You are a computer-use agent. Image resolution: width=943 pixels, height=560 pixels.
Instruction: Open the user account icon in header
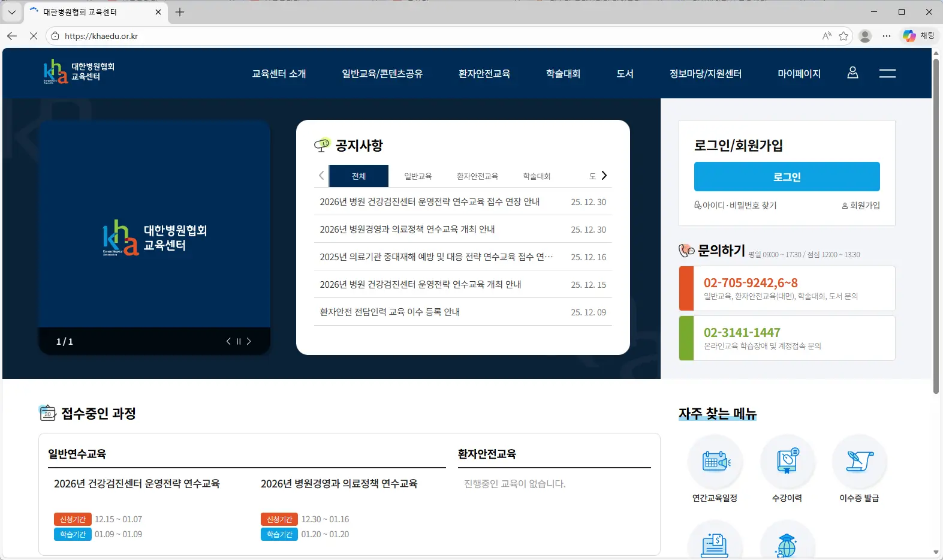coord(852,73)
